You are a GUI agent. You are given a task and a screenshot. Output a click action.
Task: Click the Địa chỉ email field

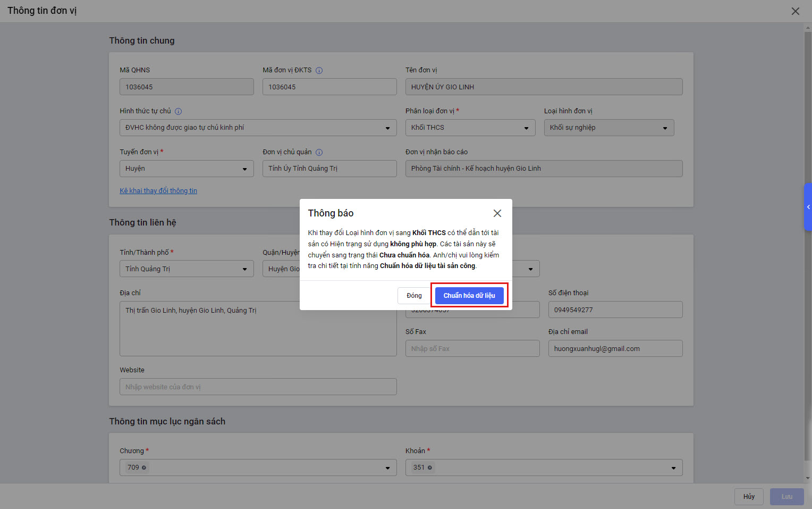tap(615, 349)
